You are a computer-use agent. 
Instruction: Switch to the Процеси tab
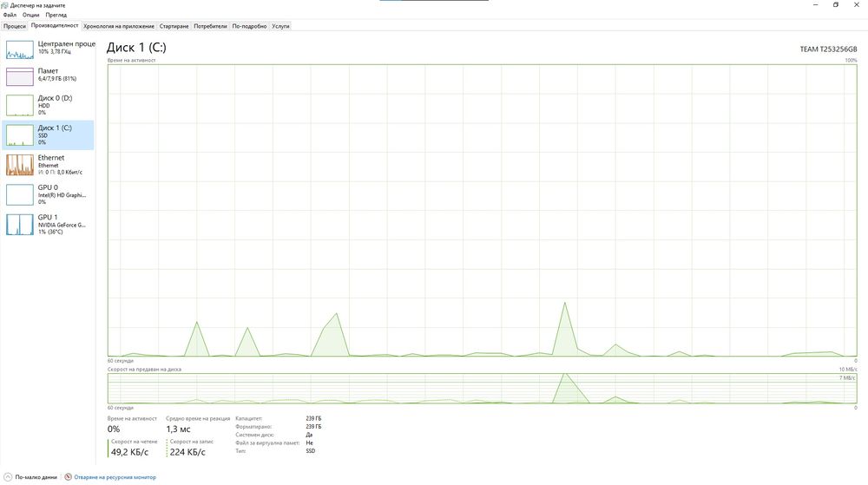(x=15, y=26)
